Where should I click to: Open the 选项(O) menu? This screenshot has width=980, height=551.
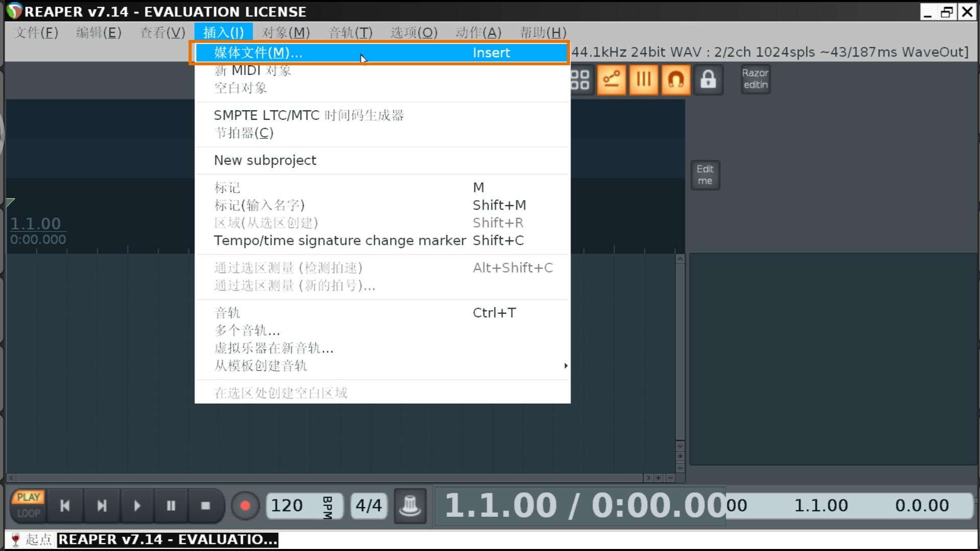click(414, 33)
